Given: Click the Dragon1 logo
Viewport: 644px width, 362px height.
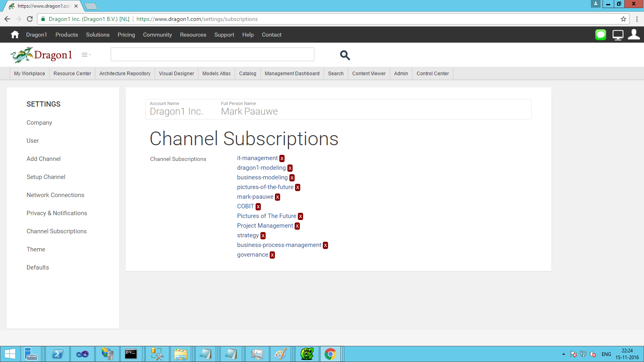Looking at the screenshot, I should point(41,55).
